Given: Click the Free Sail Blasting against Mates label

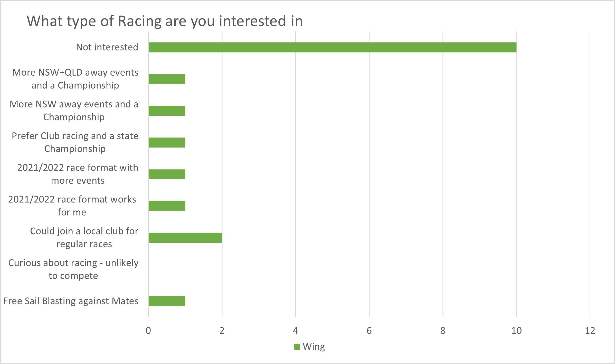Looking at the screenshot, I should coord(71,301).
